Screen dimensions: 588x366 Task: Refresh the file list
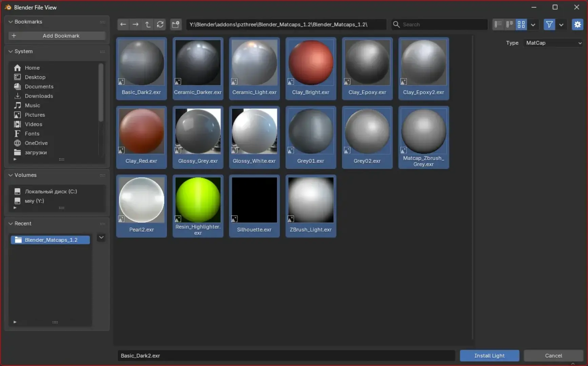point(160,24)
